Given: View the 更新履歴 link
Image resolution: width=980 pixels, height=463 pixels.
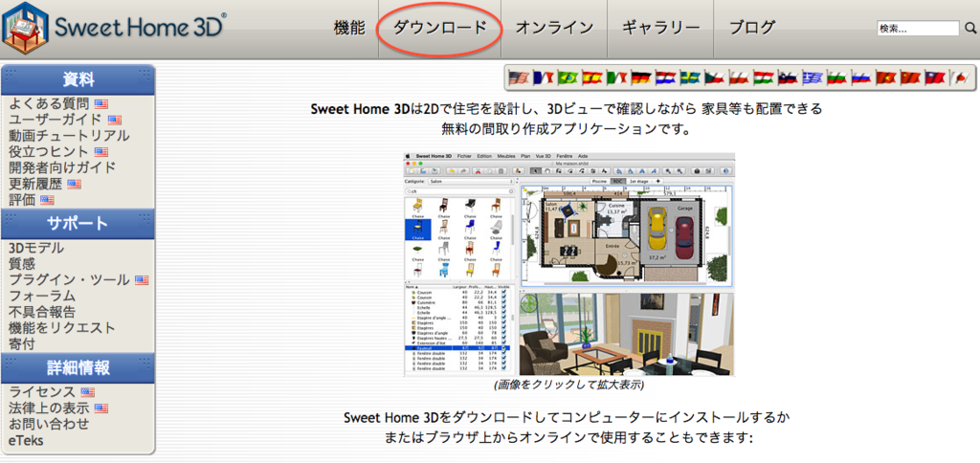Looking at the screenshot, I should 35,184.
